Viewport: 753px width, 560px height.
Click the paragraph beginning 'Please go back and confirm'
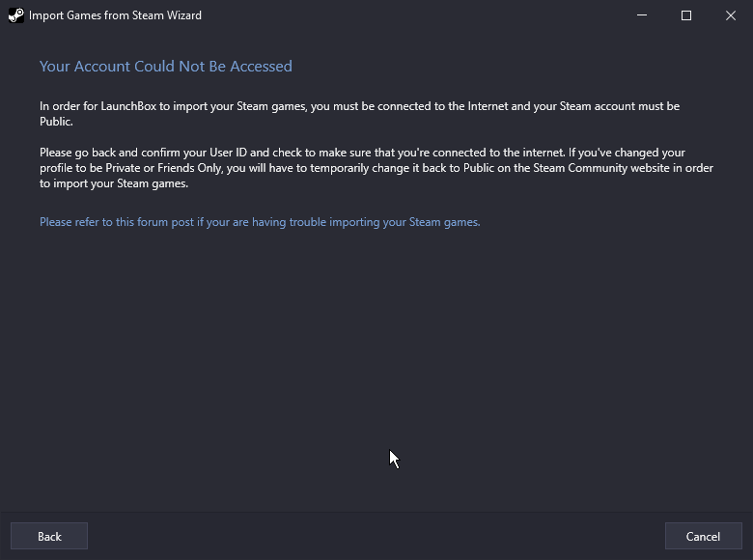coord(376,168)
